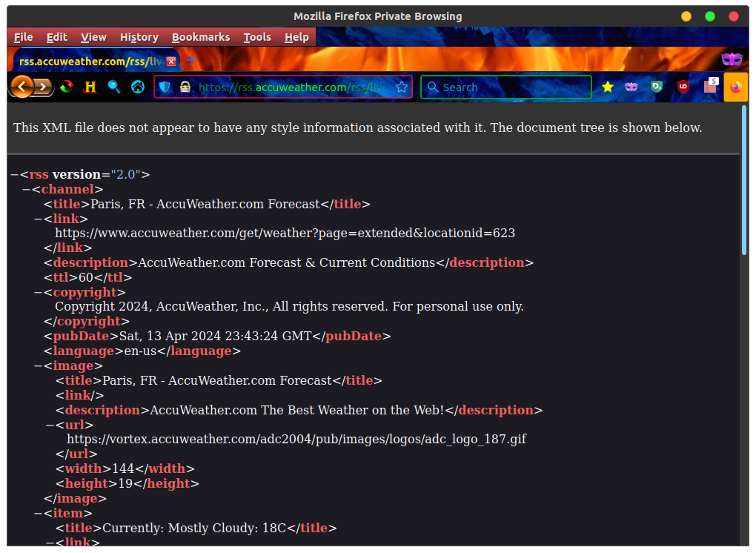Focus the URL address bar
Viewport: 756px width, 553px height.
[283, 87]
